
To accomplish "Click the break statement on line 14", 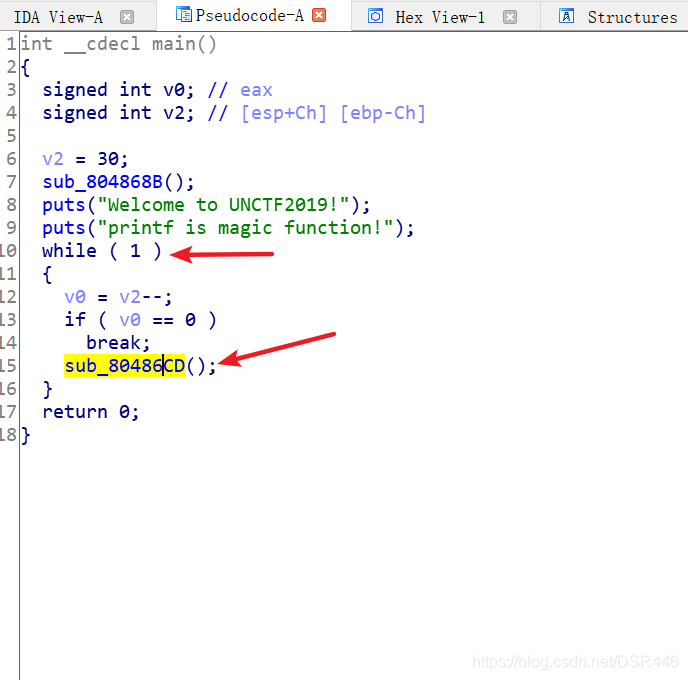I will coord(118,343).
